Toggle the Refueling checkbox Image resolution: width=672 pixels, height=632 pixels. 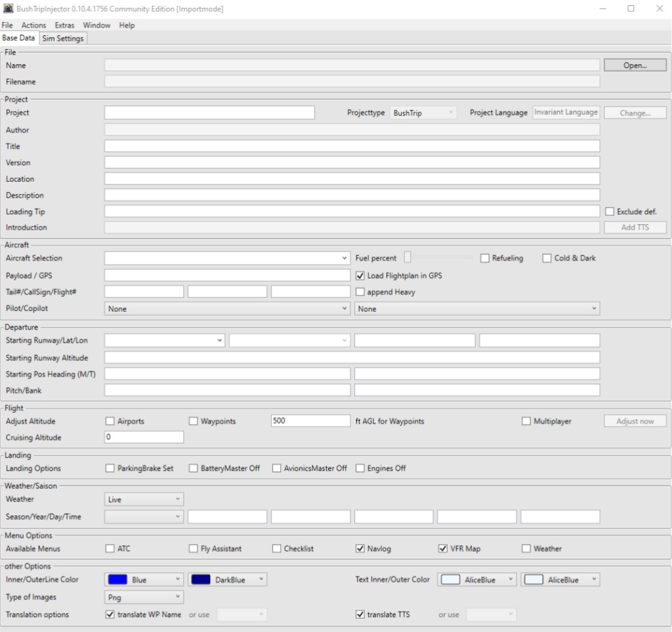pyautogui.click(x=486, y=258)
